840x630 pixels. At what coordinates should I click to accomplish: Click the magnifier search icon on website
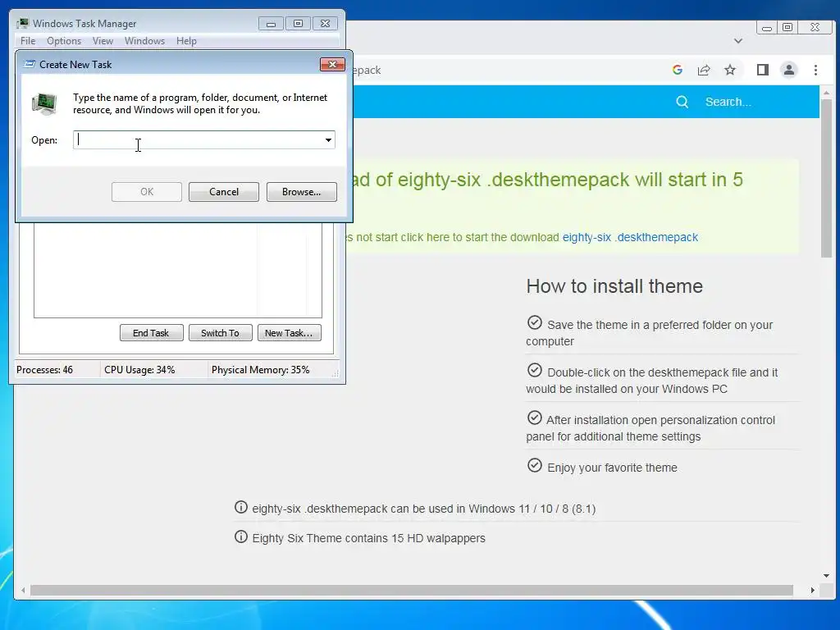tap(682, 102)
